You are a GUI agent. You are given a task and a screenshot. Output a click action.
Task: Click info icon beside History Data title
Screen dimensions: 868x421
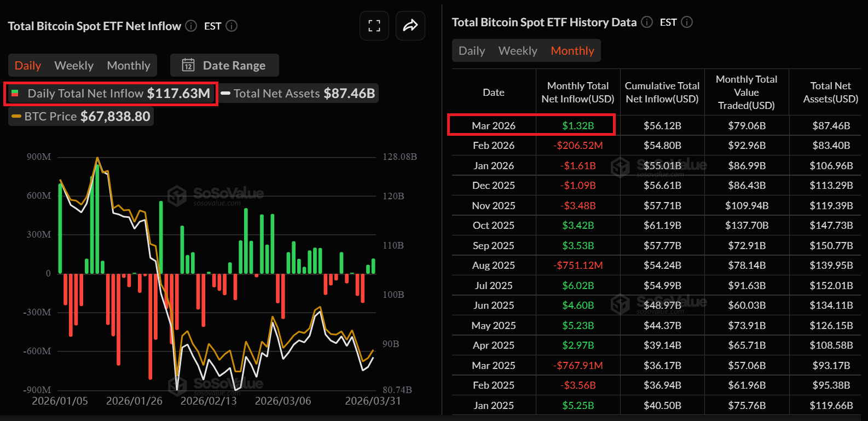[647, 22]
